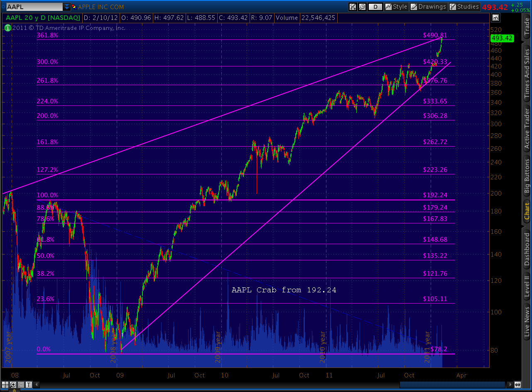Click the $179.24 price label
This screenshot has width=532, height=392.
(x=435, y=208)
